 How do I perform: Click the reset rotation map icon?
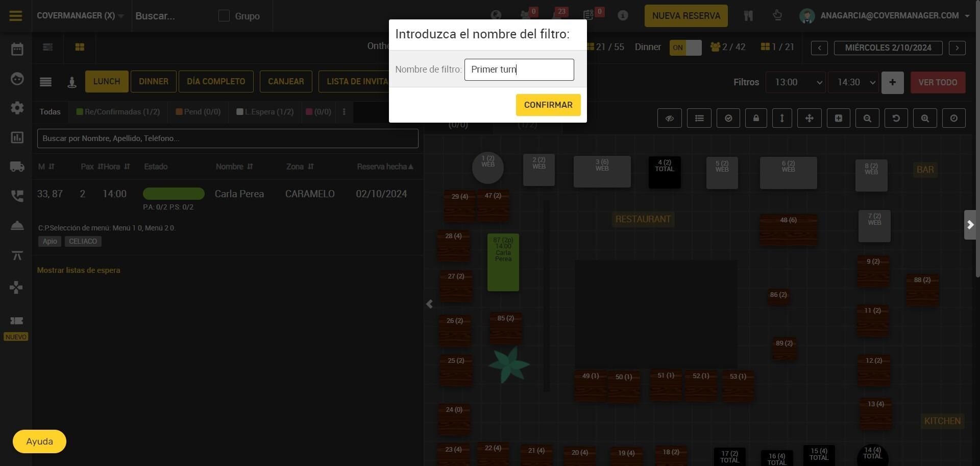[x=896, y=119]
